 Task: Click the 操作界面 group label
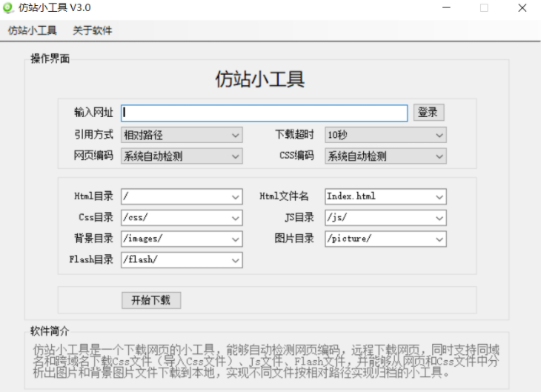tap(50, 59)
